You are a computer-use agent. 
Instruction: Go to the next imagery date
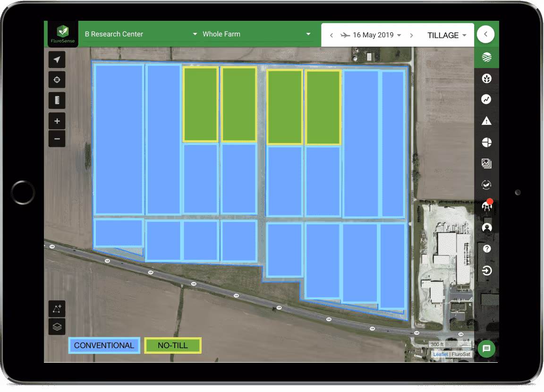tap(411, 35)
